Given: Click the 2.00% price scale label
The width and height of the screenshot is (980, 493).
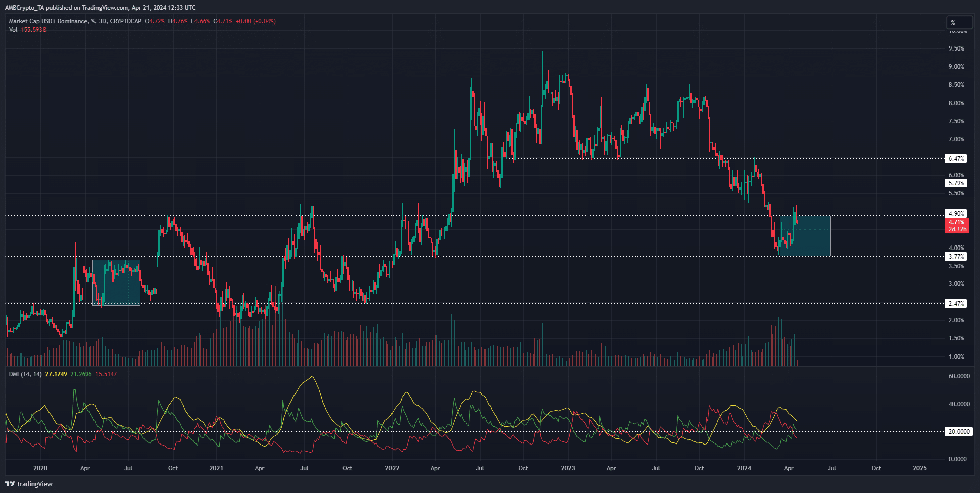Looking at the screenshot, I should pyautogui.click(x=956, y=320).
